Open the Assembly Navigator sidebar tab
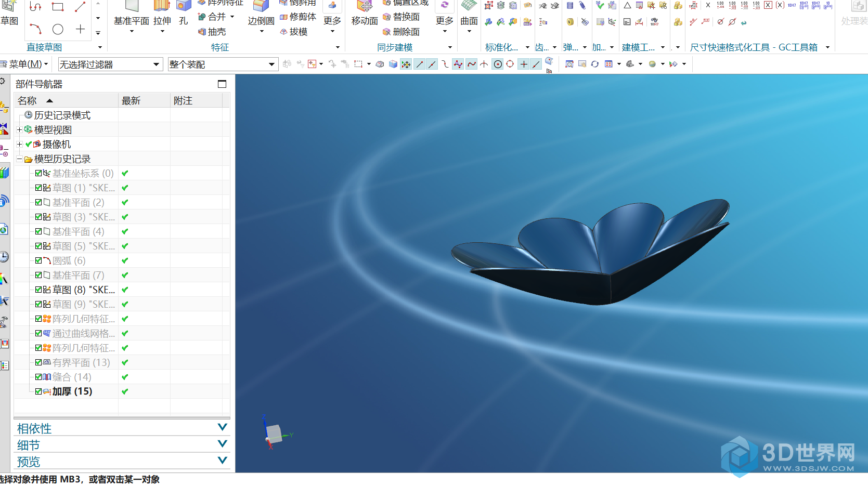Viewport: 868px width, 485px height. (4, 108)
